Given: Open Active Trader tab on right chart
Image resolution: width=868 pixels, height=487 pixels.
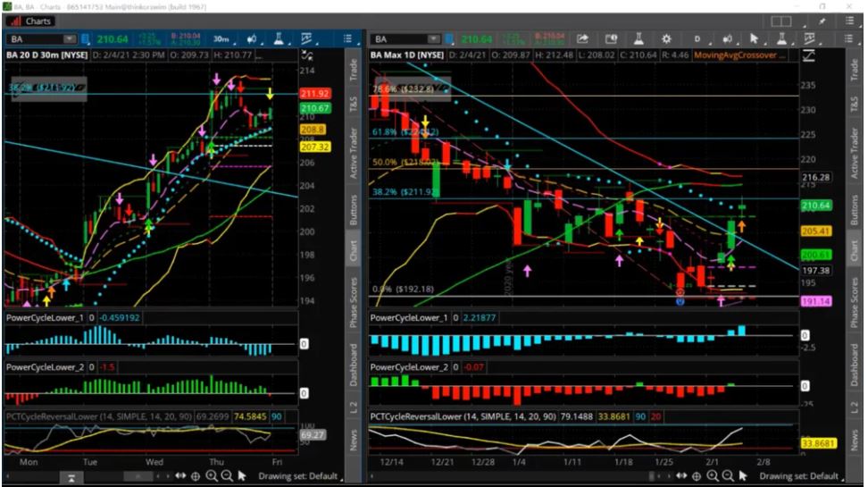Looking at the screenshot, I should tap(854, 153).
